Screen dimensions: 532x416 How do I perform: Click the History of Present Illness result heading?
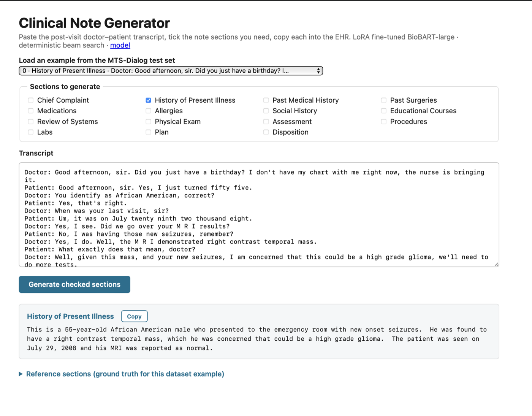tap(70, 316)
